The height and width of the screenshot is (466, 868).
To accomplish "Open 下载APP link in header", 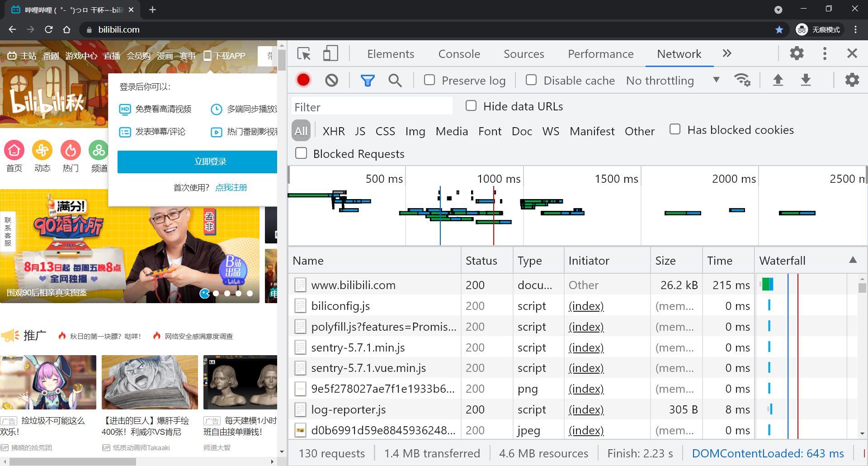I will (225, 56).
